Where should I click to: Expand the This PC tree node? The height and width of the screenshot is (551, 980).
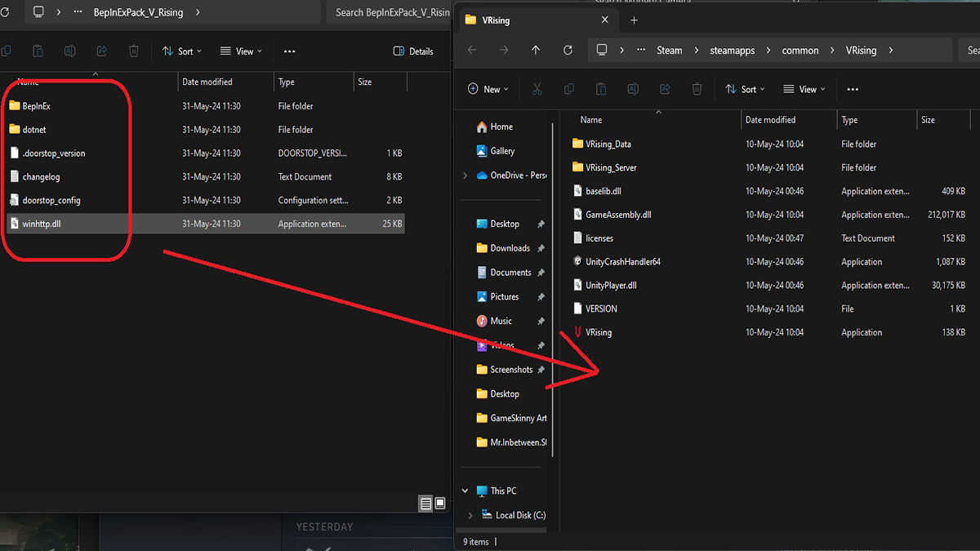(465, 491)
